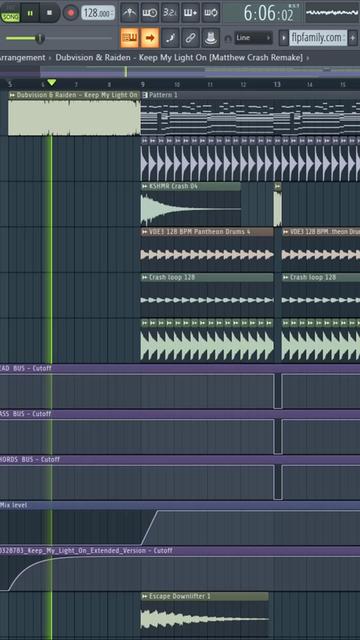Open menu icon of KSHMR Crash 04 clip
The height and width of the screenshot is (640, 360).
(144, 187)
